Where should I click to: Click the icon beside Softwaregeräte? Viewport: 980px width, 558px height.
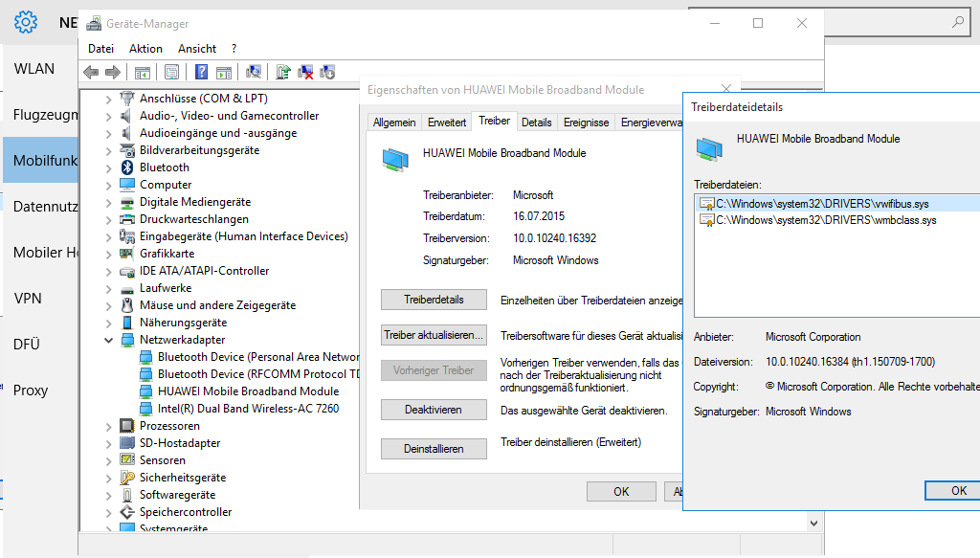[x=127, y=495]
